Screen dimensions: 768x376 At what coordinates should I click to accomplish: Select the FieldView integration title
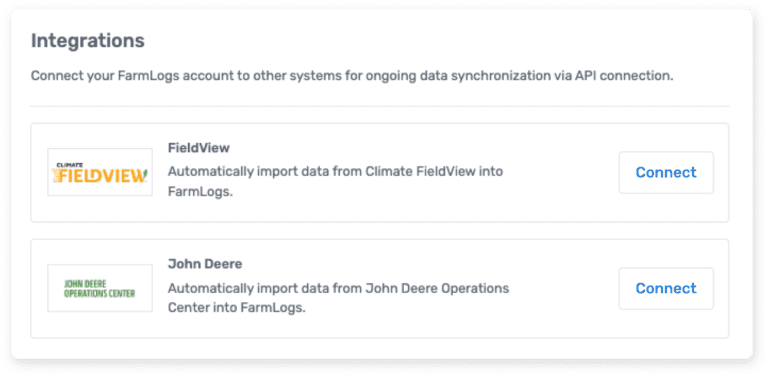(199, 148)
